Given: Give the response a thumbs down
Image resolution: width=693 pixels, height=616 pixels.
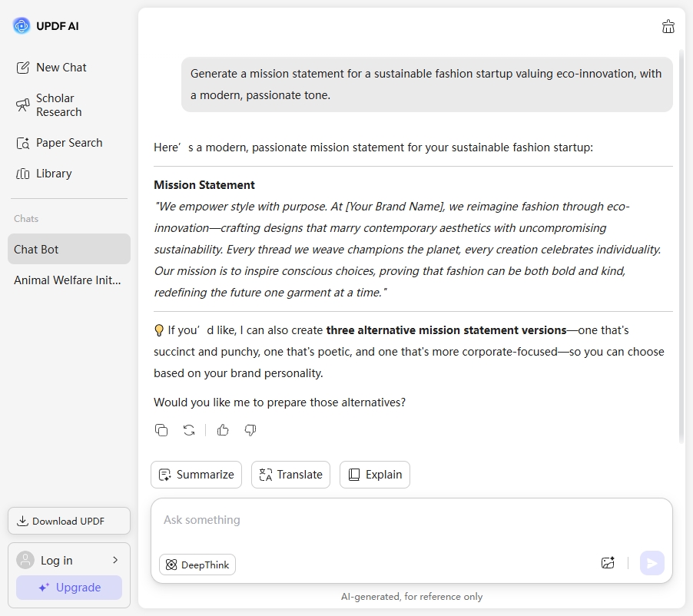Looking at the screenshot, I should tap(250, 430).
